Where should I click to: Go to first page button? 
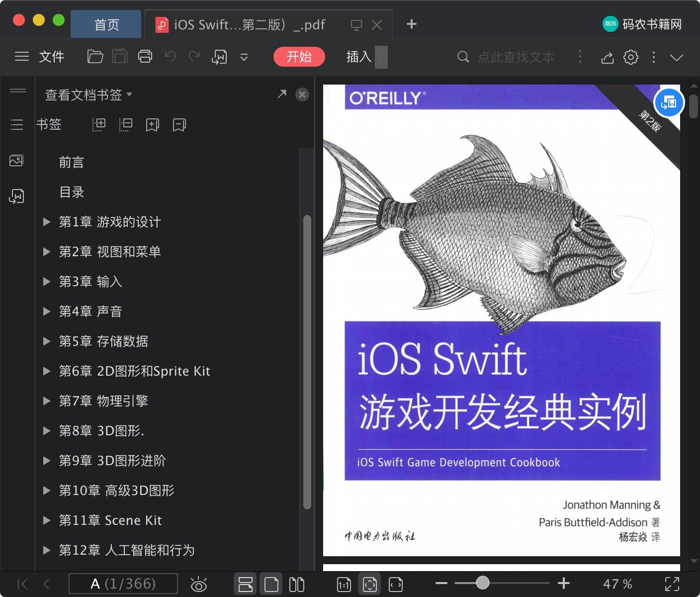22,584
